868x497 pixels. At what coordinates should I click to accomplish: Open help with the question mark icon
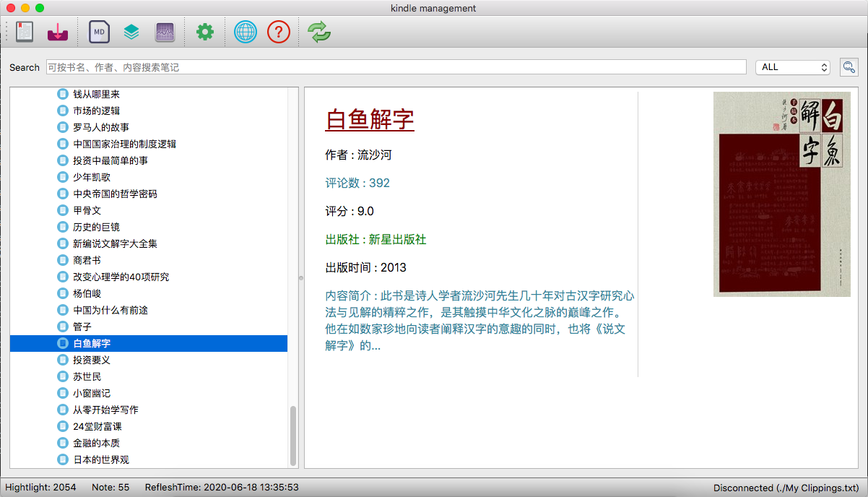pyautogui.click(x=279, y=32)
